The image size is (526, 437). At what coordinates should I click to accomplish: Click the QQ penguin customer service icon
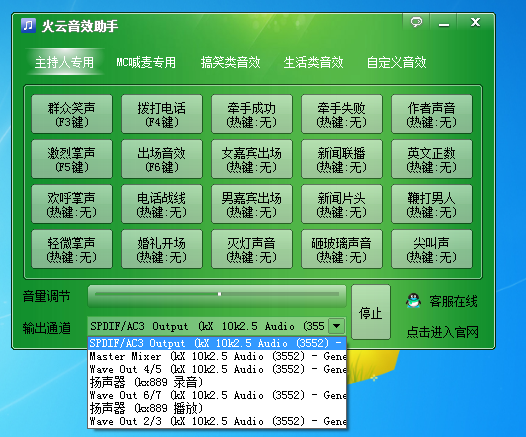click(413, 301)
